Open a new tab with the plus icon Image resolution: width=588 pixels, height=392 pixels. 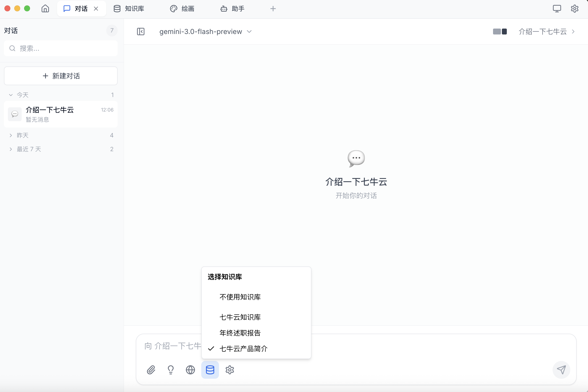tap(273, 9)
